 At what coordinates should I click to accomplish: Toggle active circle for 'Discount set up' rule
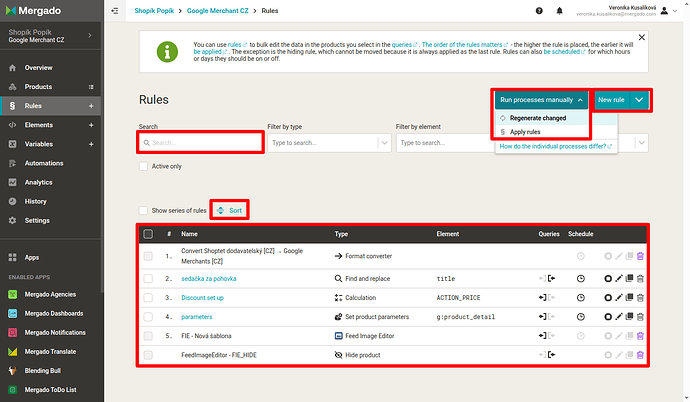(x=608, y=298)
